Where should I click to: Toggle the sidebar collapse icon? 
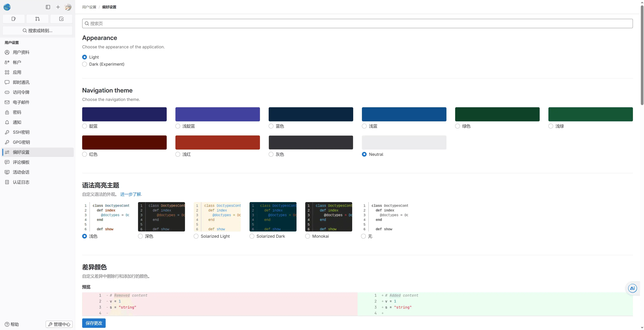tap(48, 7)
